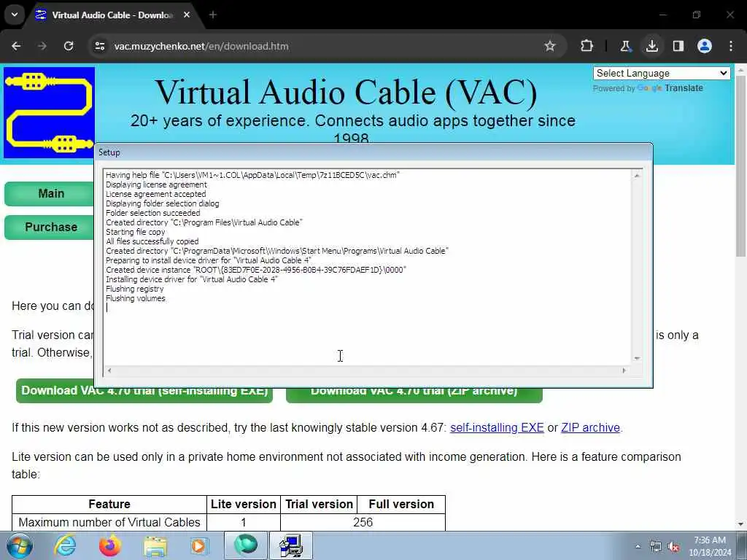747x560 pixels.
Task: Open a new browser tab
Action: pos(213,15)
